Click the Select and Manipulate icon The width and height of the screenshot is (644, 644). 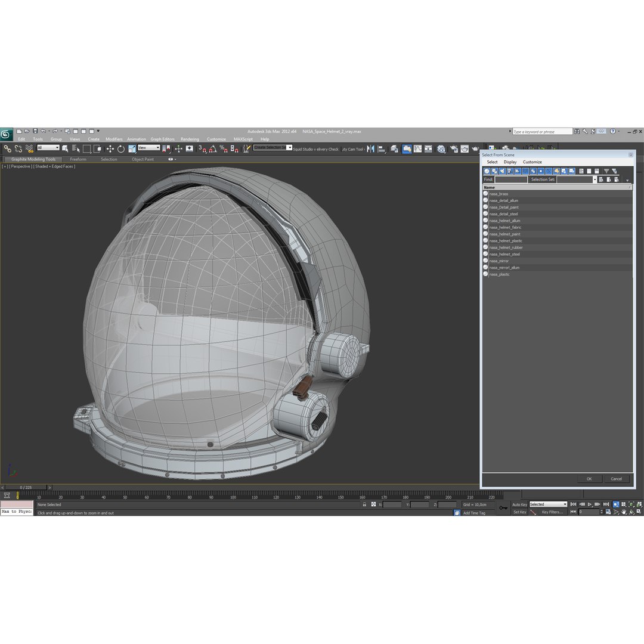[178, 148]
